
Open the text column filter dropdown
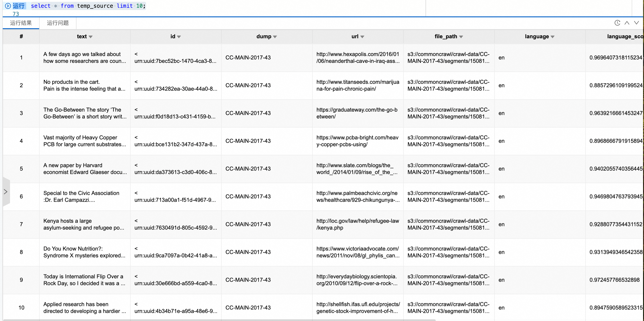(91, 37)
